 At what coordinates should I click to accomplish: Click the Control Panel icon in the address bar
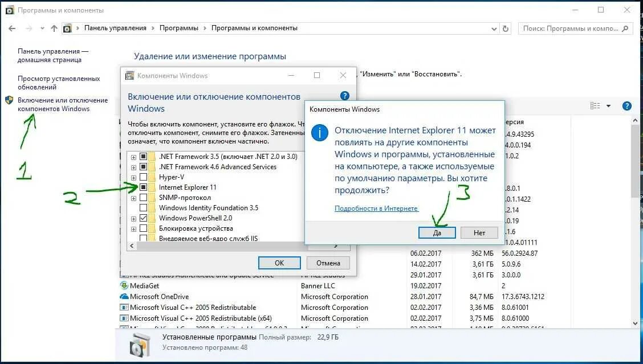[67, 28]
